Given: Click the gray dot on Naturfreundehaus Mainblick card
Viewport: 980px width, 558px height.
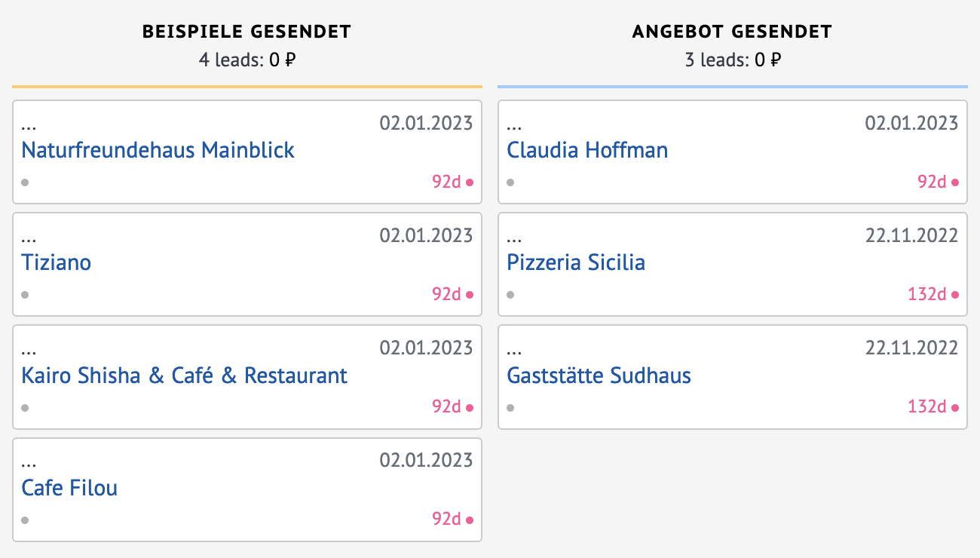Looking at the screenshot, I should pos(25,182).
